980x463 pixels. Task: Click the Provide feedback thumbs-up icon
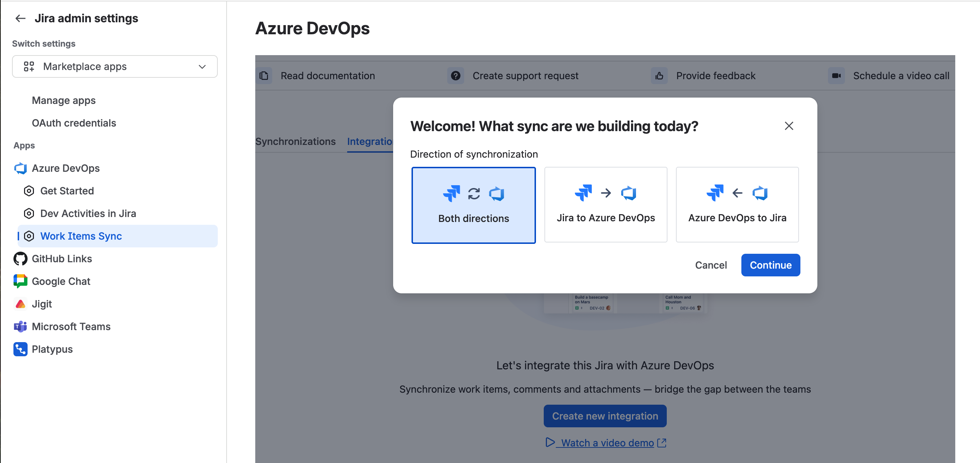point(659,76)
